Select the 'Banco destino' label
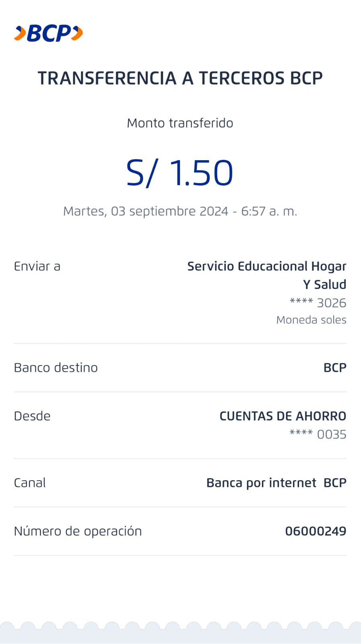This screenshot has width=361, height=644. click(56, 368)
